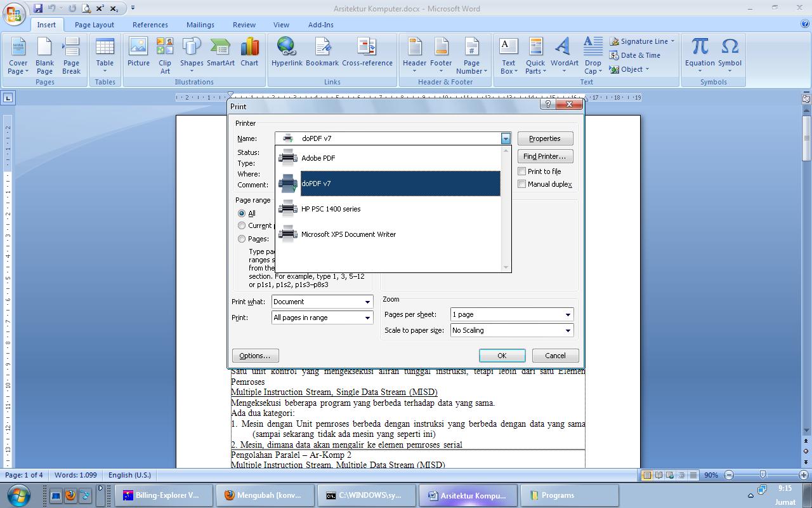The image size is (812, 508).
Task: Cancel the Print dialog
Action: (555, 356)
